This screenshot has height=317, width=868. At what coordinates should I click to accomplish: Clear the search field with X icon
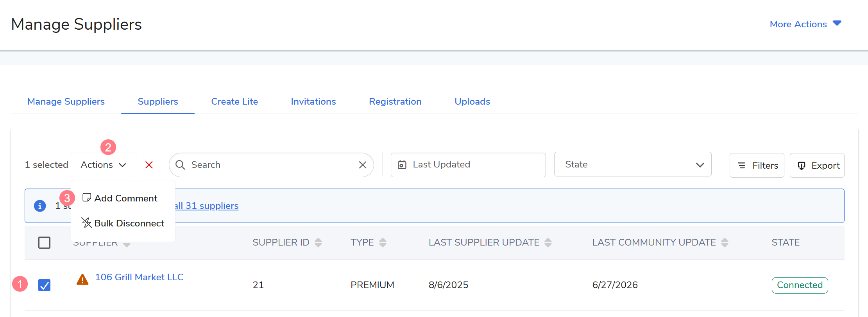click(x=363, y=165)
